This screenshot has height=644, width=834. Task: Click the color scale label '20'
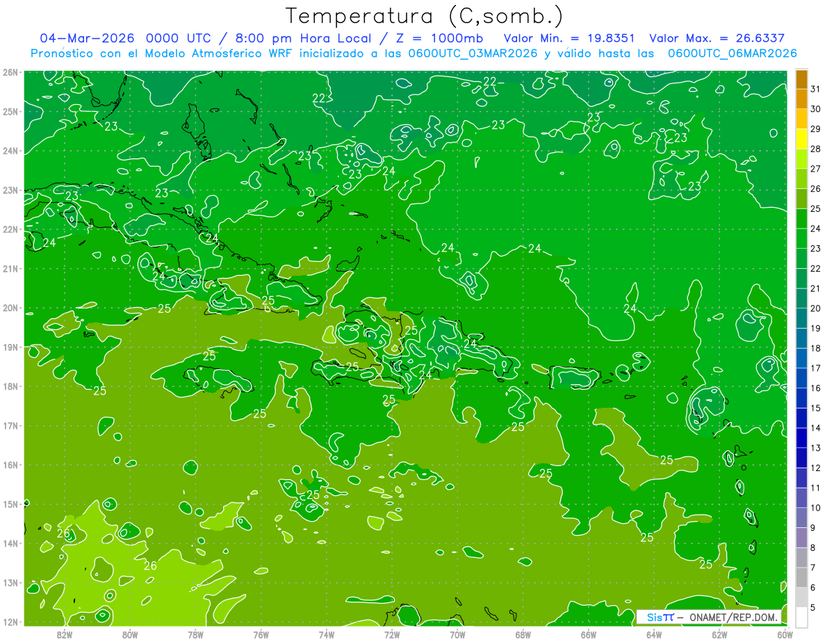click(816, 308)
